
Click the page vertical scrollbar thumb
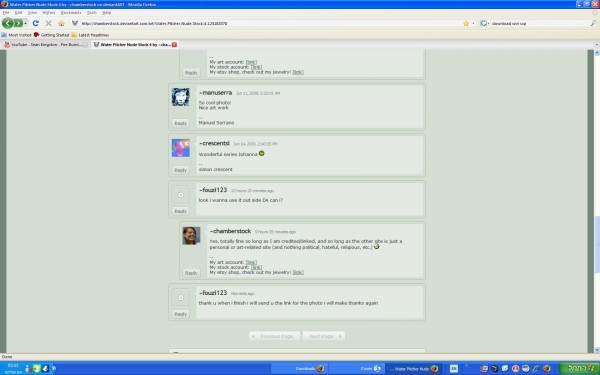point(597,245)
